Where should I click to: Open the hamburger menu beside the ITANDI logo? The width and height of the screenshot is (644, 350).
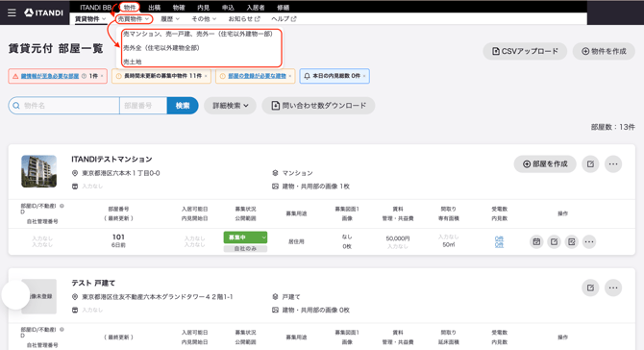click(x=12, y=12)
